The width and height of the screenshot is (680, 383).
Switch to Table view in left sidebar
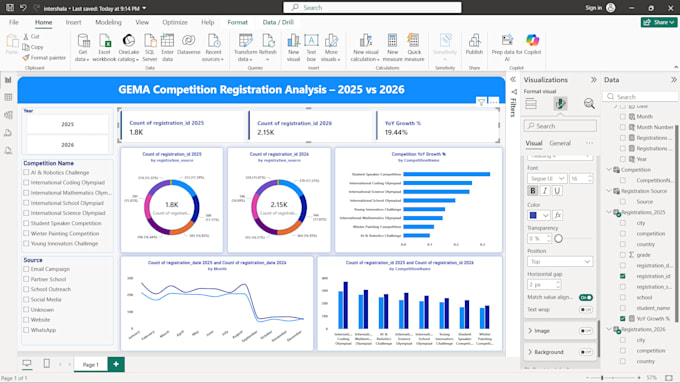[8, 97]
